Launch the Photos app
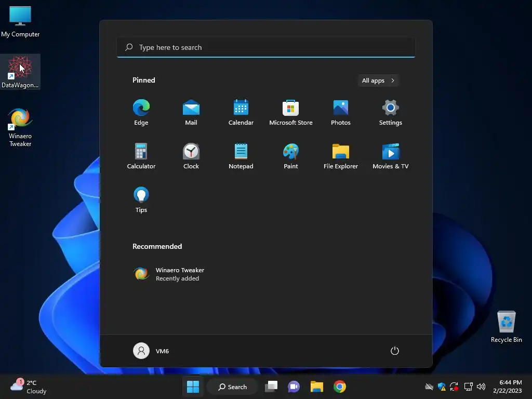Screen dimensions: 532x399 pyautogui.click(x=341, y=113)
